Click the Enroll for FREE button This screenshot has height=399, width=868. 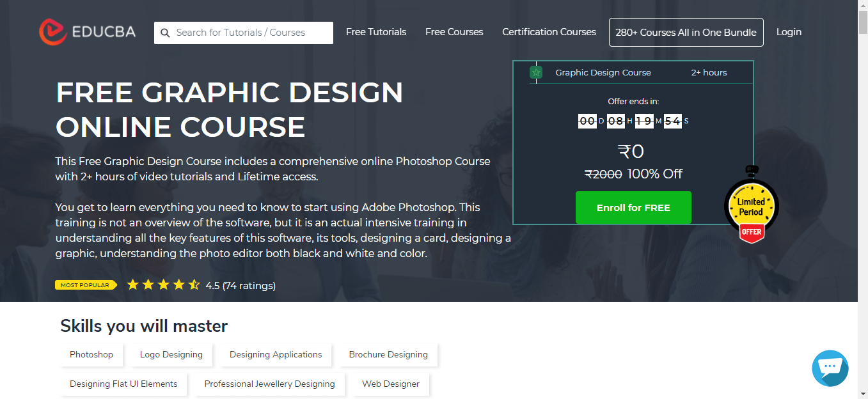[x=633, y=208]
